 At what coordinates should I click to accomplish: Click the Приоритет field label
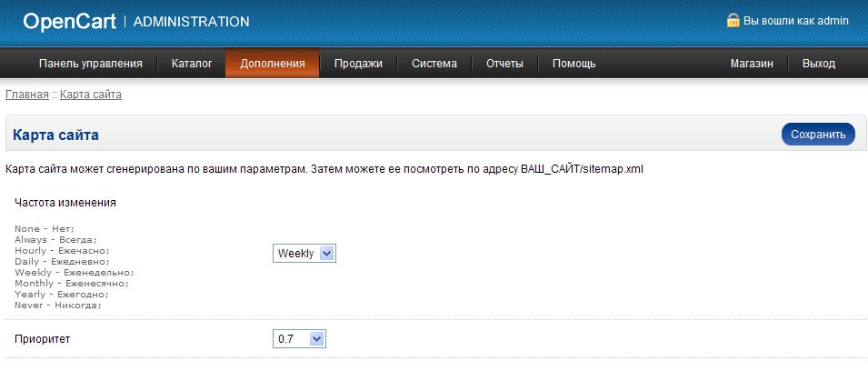pos(42,339)
